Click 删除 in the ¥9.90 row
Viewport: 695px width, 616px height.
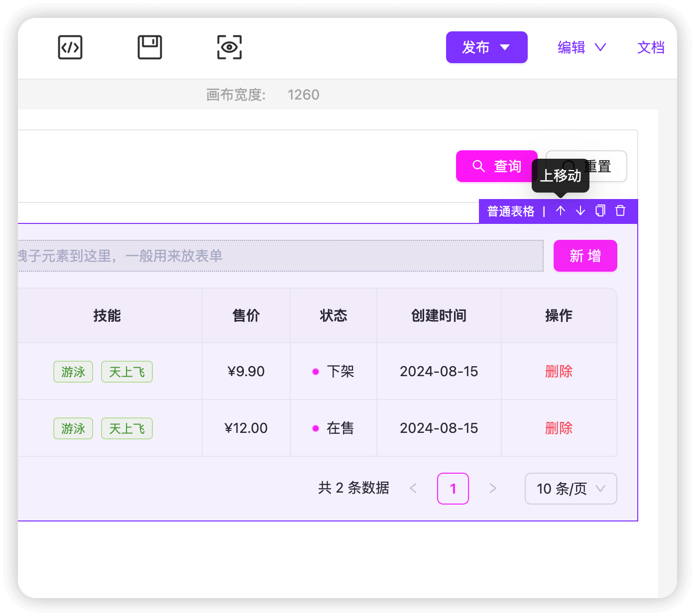click(559, 371)
